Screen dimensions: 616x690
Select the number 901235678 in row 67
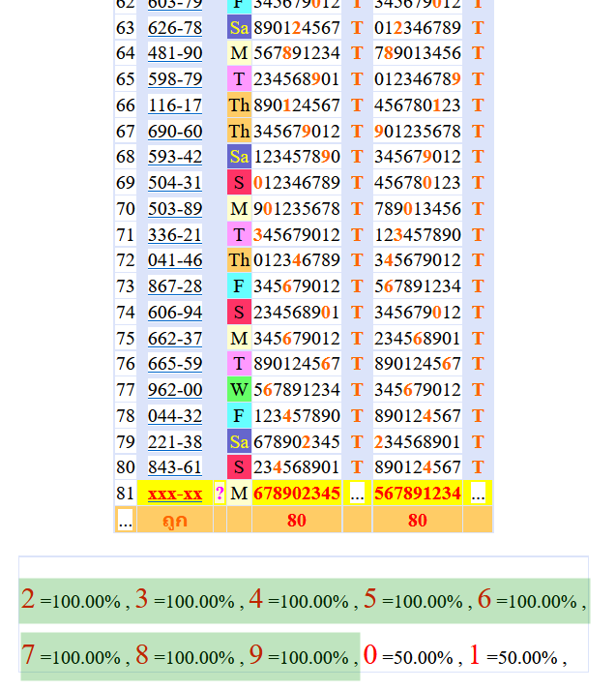coord(417,132)
